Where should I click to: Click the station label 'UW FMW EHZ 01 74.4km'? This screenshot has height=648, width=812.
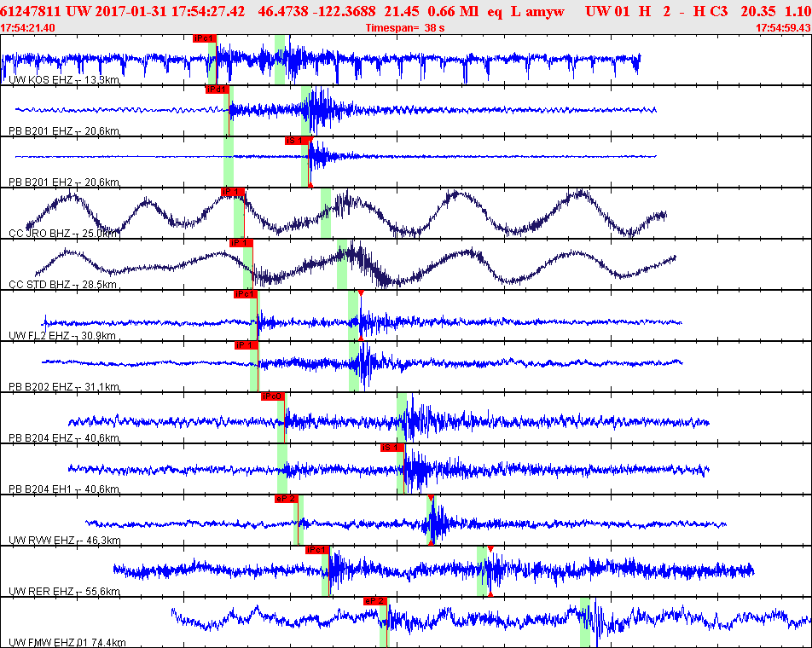click(67, 643)
